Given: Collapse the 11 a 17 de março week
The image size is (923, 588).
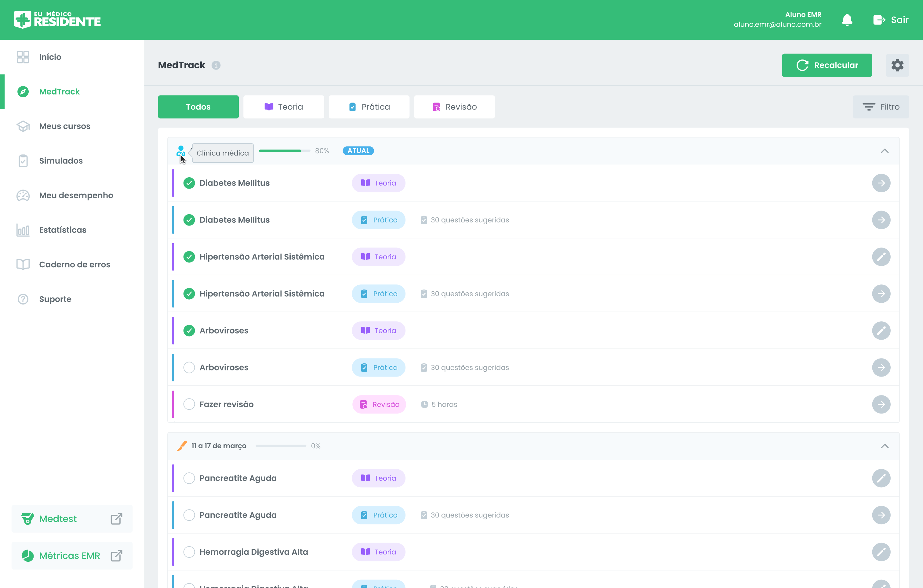Looking at the screenshot, I should pyautogui.click(x=885, y=446).
